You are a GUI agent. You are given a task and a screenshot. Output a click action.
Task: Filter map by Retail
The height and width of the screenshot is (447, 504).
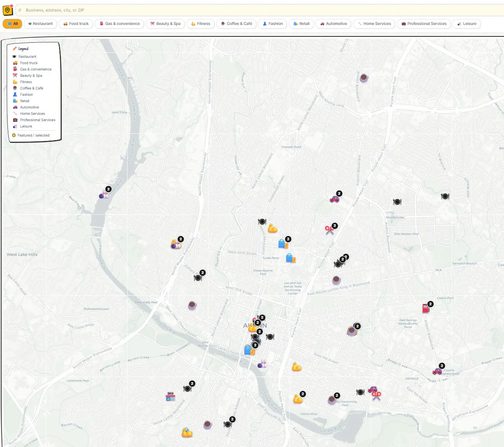tap(302, 24)
